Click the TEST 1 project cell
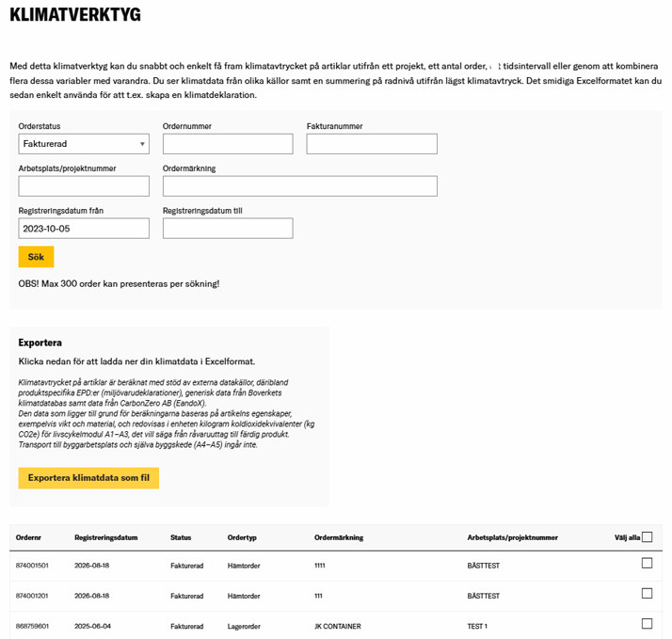The image size is (672, 639). (x=477, y=627)
